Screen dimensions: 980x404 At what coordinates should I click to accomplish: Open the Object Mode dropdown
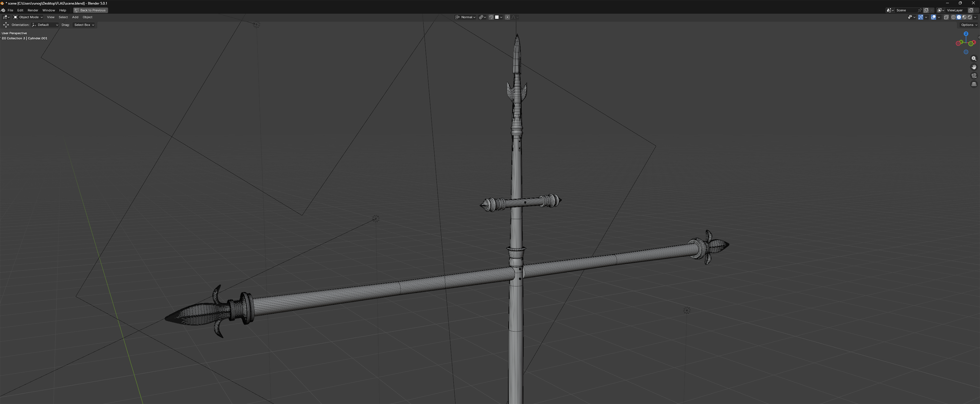pos(28,17)
